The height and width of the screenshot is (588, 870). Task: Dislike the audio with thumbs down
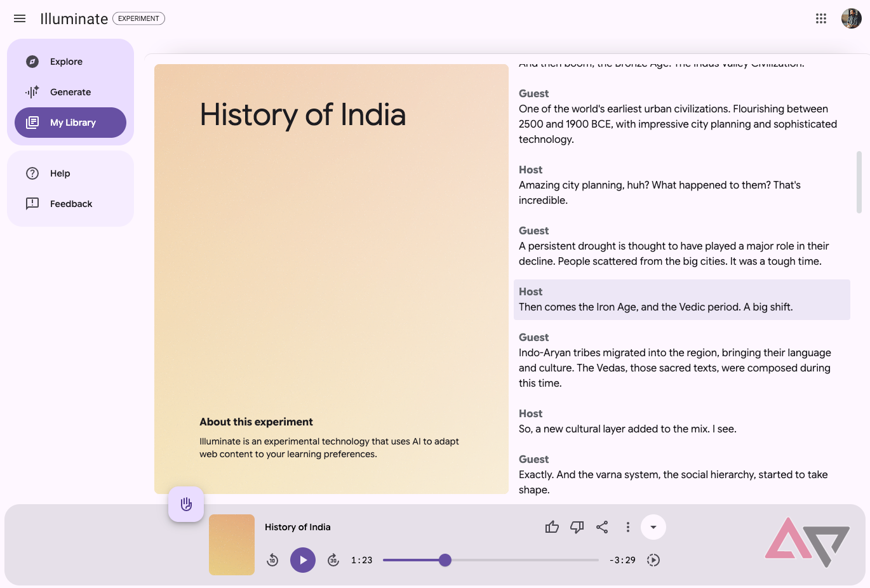577,527
